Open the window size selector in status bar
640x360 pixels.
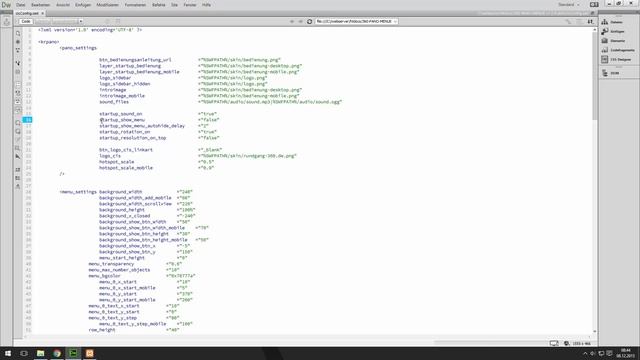pyautogui.click(x=581, y=343)
